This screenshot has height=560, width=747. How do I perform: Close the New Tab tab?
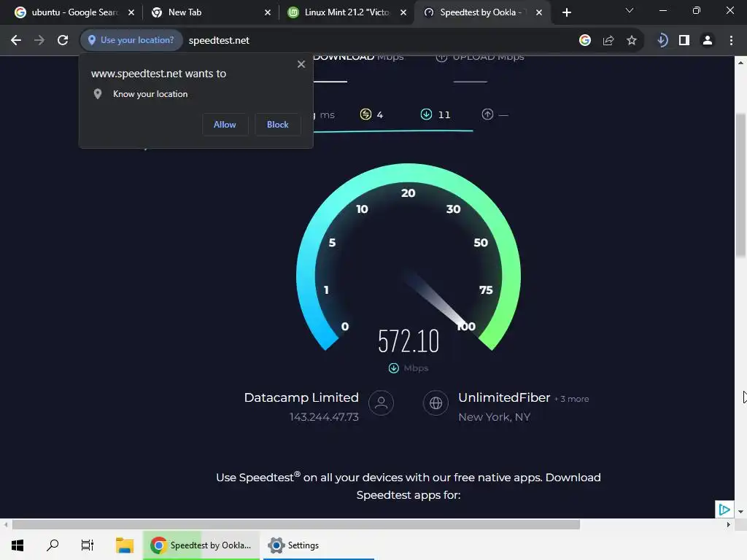[267, 12]
